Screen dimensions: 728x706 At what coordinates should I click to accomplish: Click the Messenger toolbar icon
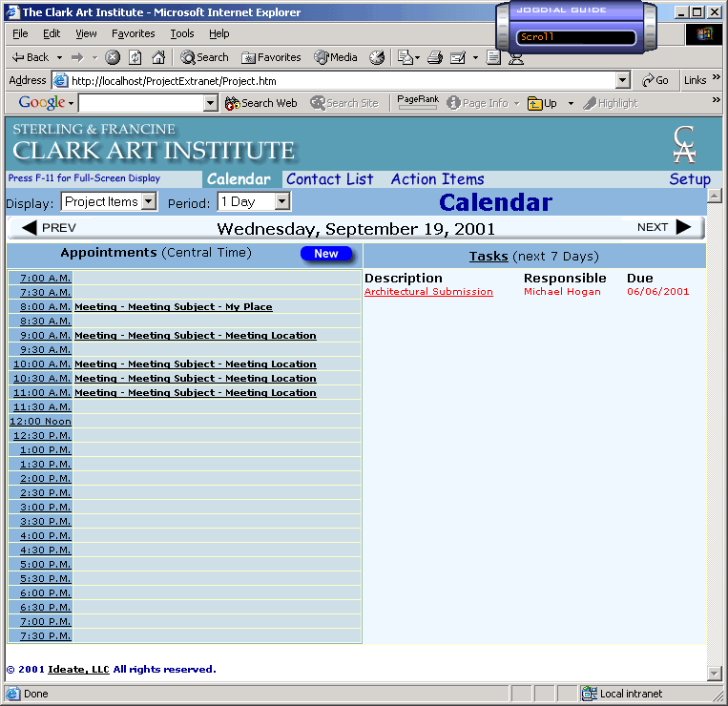coord(516,58)
